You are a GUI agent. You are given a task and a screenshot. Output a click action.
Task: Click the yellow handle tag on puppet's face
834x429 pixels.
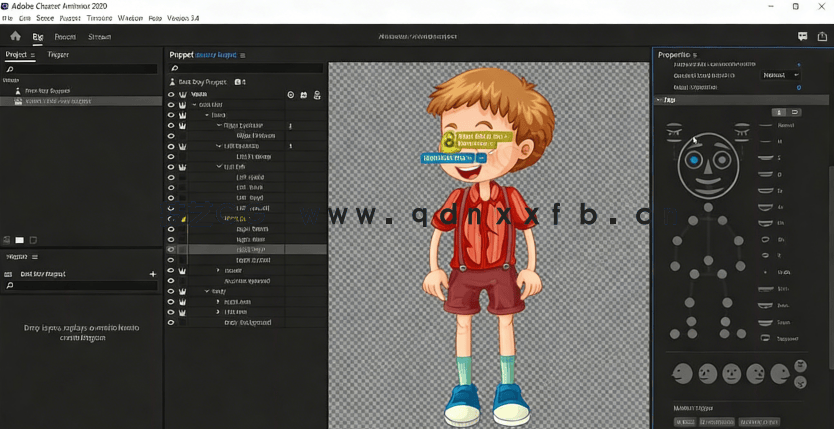click(477, 140)
